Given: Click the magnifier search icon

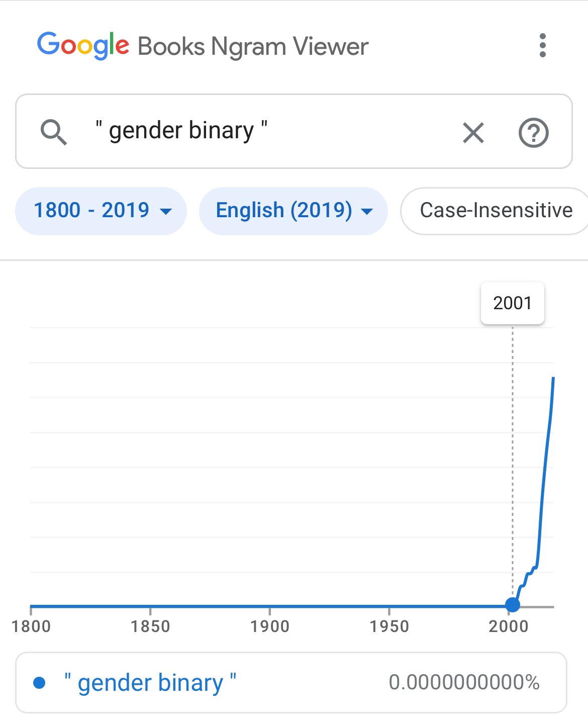Looking at the screenshot, I should 53,132.
